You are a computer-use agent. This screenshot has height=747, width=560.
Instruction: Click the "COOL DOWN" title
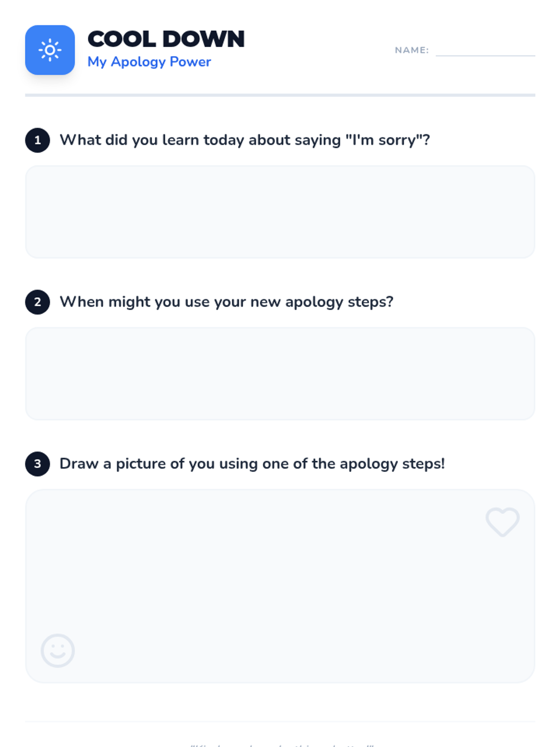pyautogui.click(x=166, y=39)
